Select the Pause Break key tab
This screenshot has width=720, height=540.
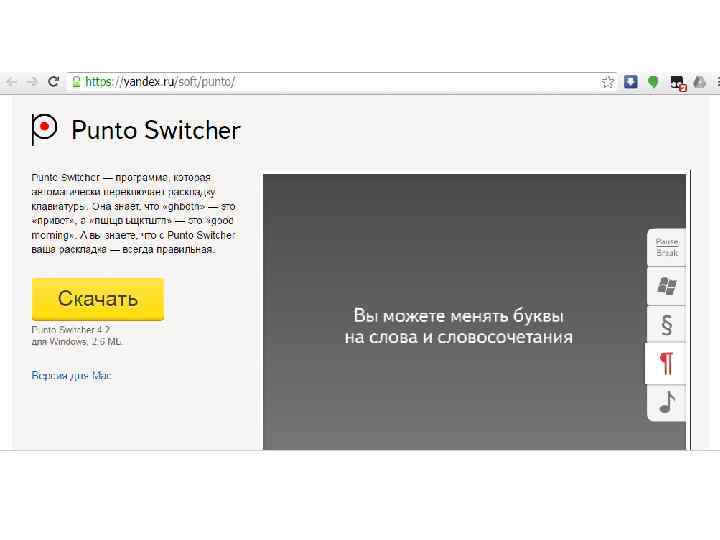point(666,247)
